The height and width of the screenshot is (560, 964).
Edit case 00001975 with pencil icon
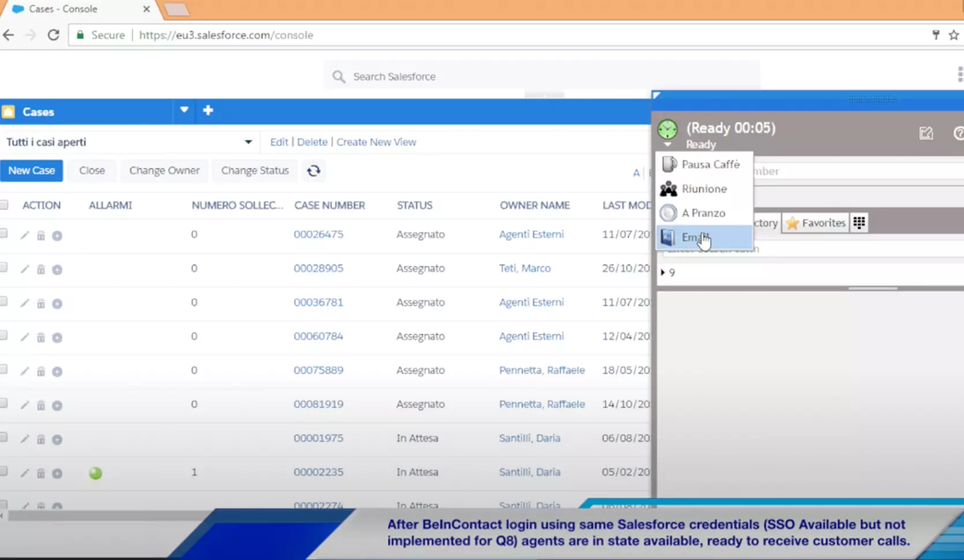24,439
